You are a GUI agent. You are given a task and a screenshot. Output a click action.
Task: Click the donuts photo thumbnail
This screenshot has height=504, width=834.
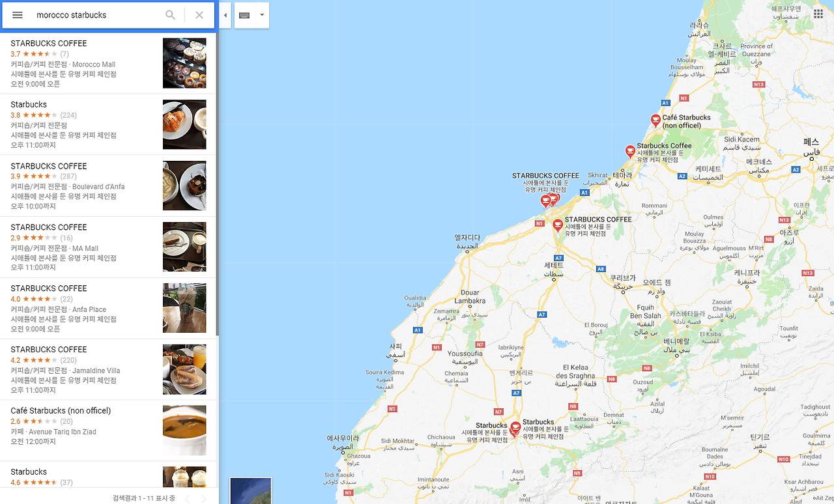[184, 63]
